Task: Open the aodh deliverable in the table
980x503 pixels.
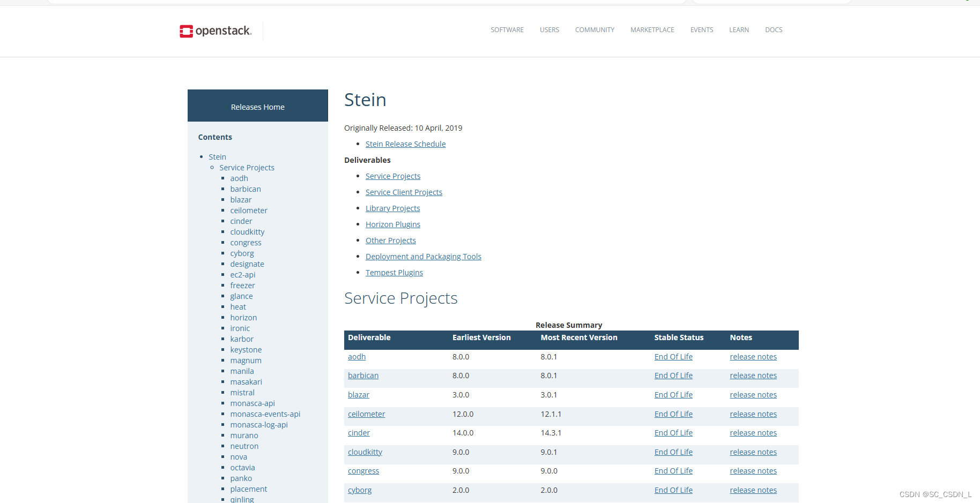Action: coord(357,357)
